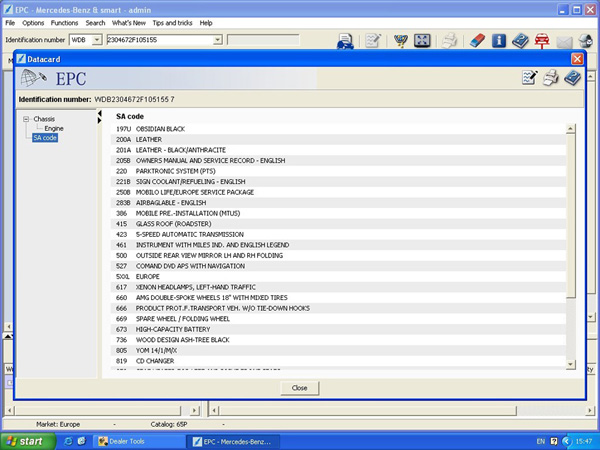
Task: Open the What's New menu
Action: click(x=129, y=23)
